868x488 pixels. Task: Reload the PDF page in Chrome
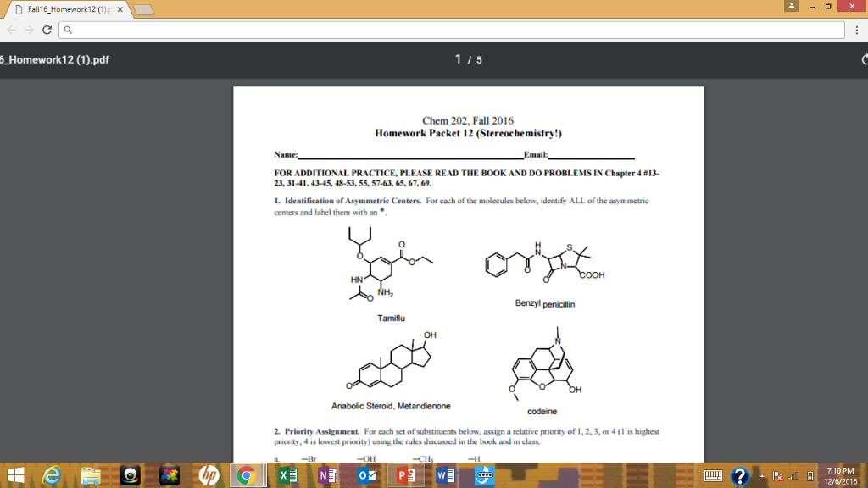[x=47, y=30]
